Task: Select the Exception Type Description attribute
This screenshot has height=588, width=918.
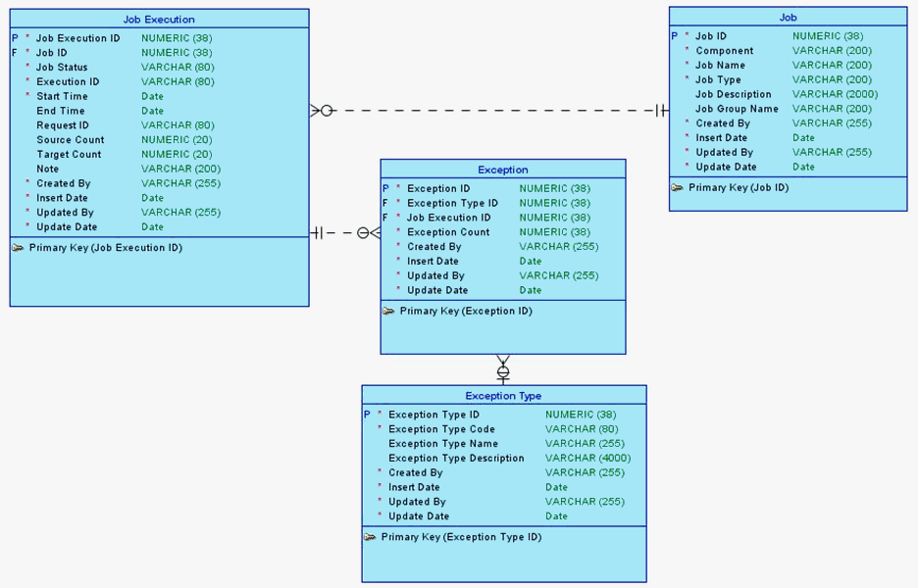Action: tap(456, 458)
